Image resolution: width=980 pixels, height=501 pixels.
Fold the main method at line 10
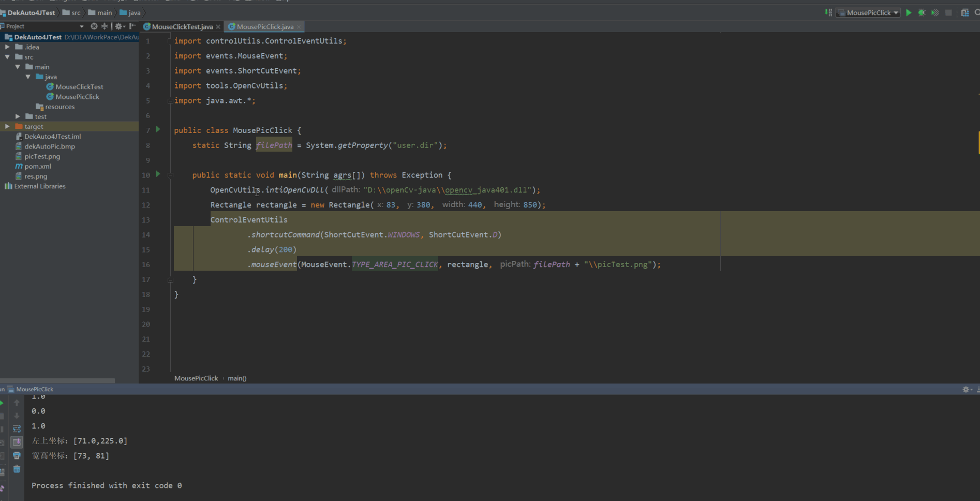(x=170, y=175)
